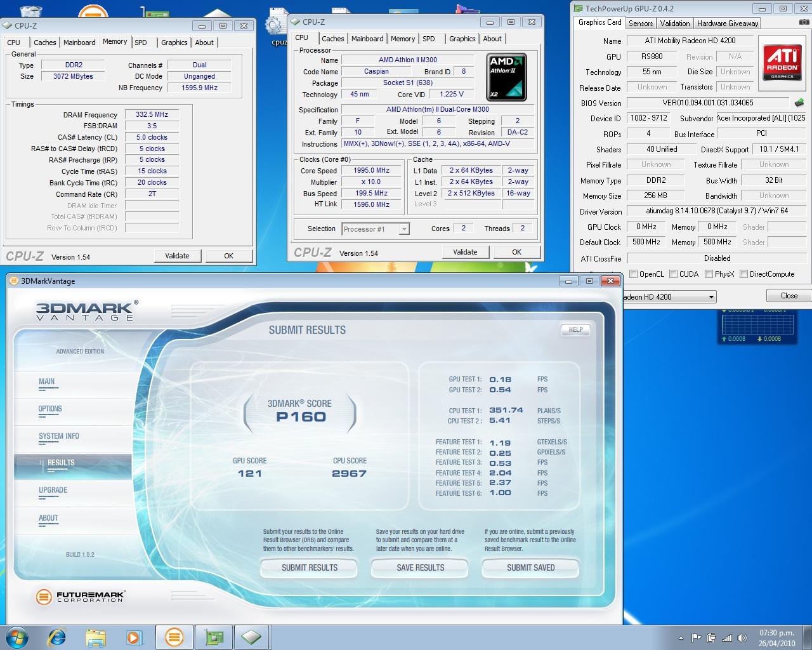Select the 3DMark Vantage taskbar icon
The height and width of the screenshot is (650, 812).
coord(174,637)
